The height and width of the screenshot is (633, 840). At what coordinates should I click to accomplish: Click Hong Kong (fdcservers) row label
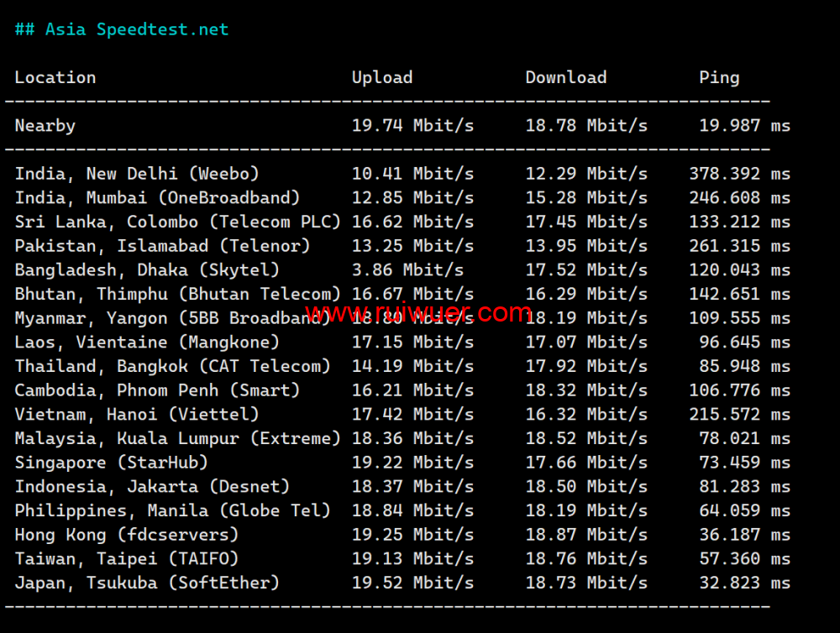pos(127,535)
